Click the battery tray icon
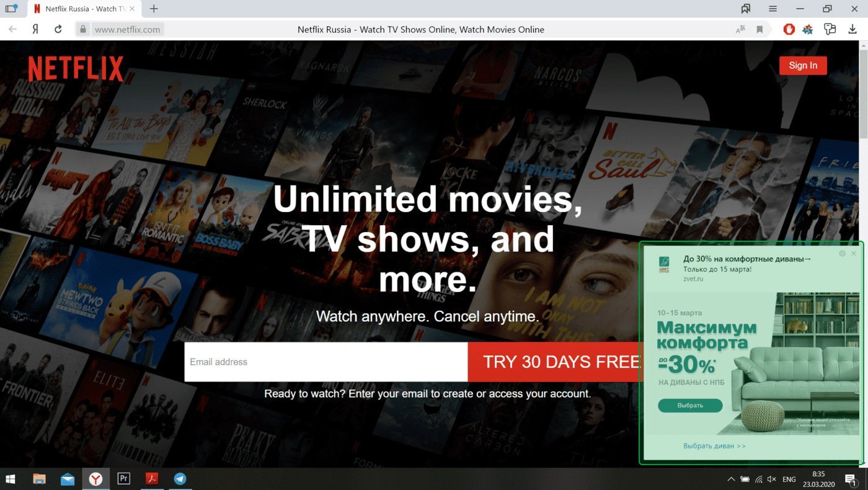 (745, 479)
